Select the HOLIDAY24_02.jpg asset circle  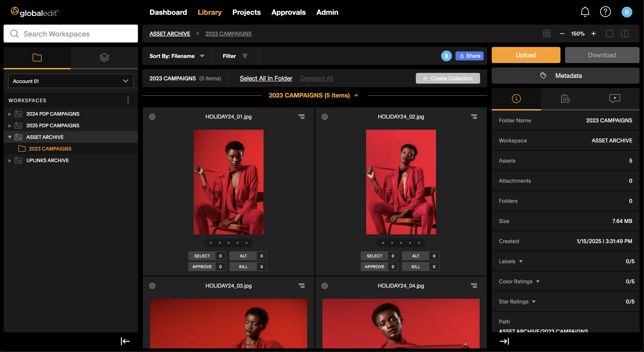[324, 117]
